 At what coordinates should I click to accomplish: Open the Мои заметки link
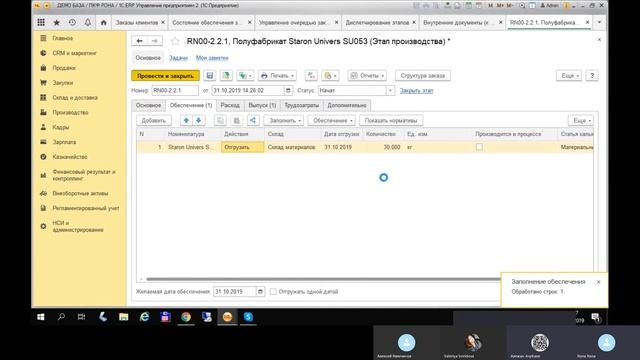tap(212, 58)
